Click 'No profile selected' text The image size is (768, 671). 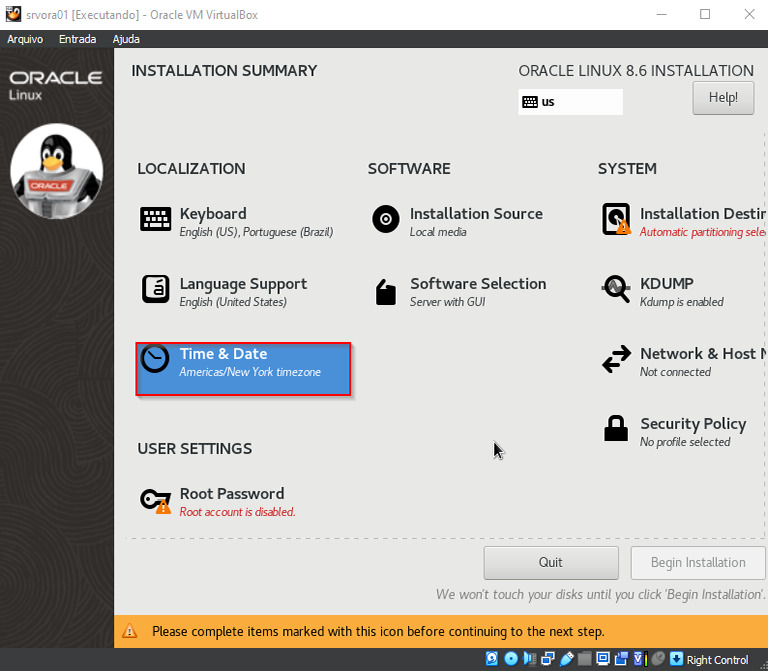tap(685, 442)
